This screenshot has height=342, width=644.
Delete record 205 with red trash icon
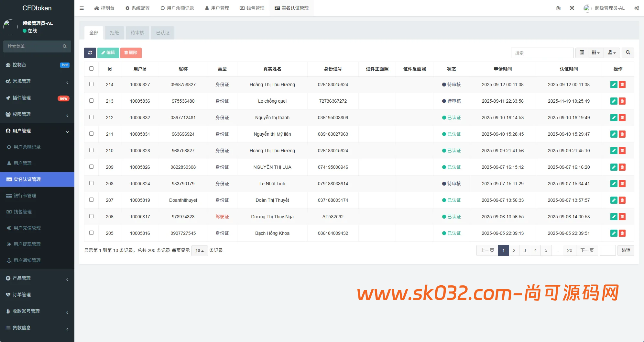pyautogui.click(x=622, y=234)
